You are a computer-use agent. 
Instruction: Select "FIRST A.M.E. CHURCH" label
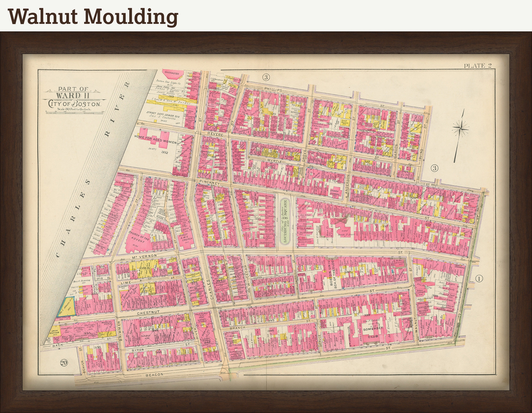click(186, 237)
